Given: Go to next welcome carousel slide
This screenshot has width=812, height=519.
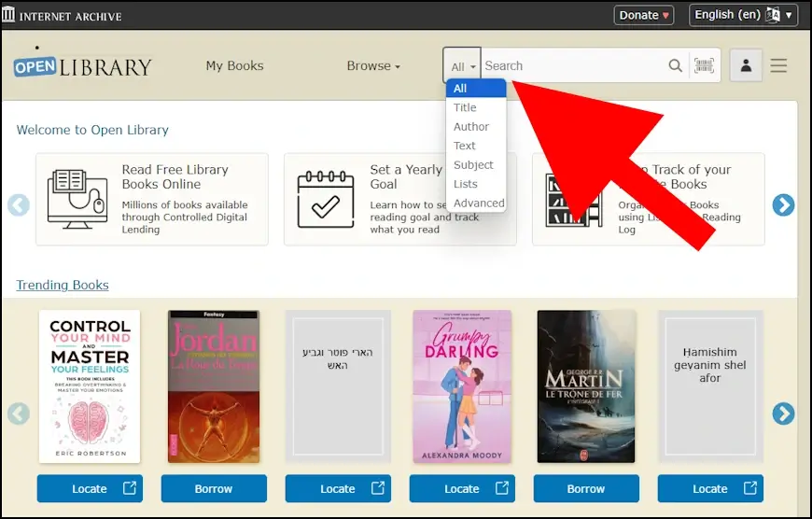Looking at the screenshot, I should 783,205.
